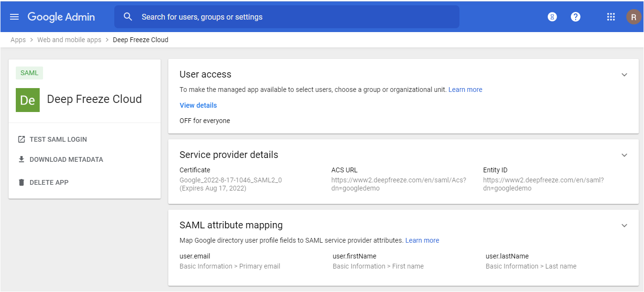The width and height of the screenshot is (644, 292).
Task: Click Basic Information > Primary email
Action: coord(230,266)
